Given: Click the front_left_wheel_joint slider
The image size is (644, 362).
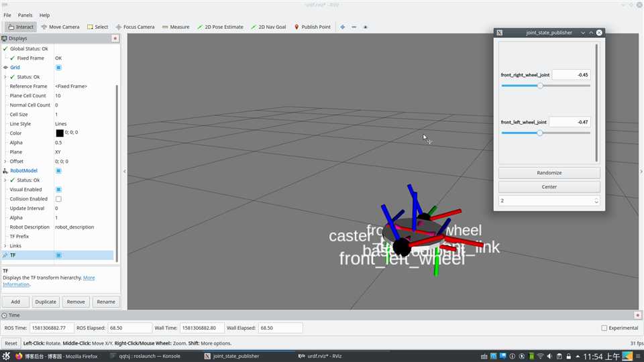Looking at the screenshot, I should 545,133.
